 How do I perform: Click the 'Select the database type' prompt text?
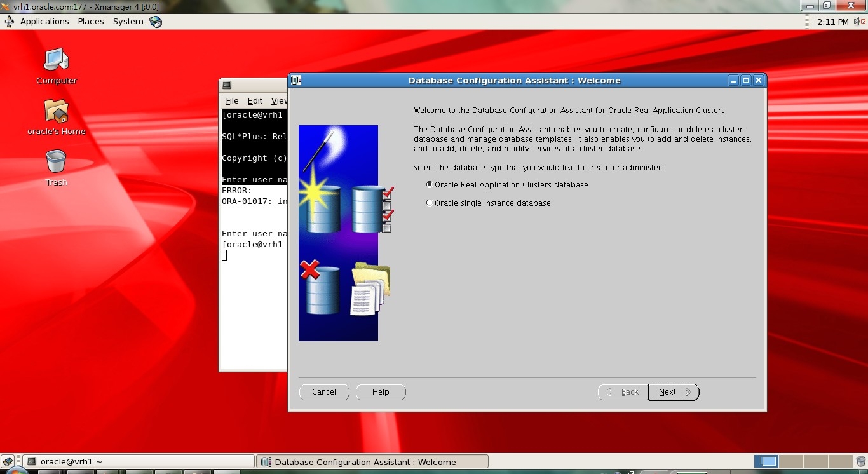[x=538, y=168]
